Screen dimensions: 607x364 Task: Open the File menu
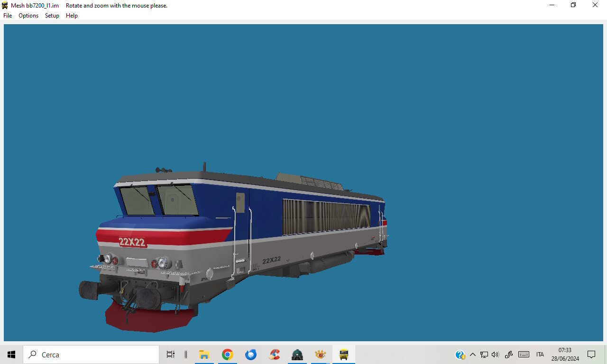coord(8,16)
